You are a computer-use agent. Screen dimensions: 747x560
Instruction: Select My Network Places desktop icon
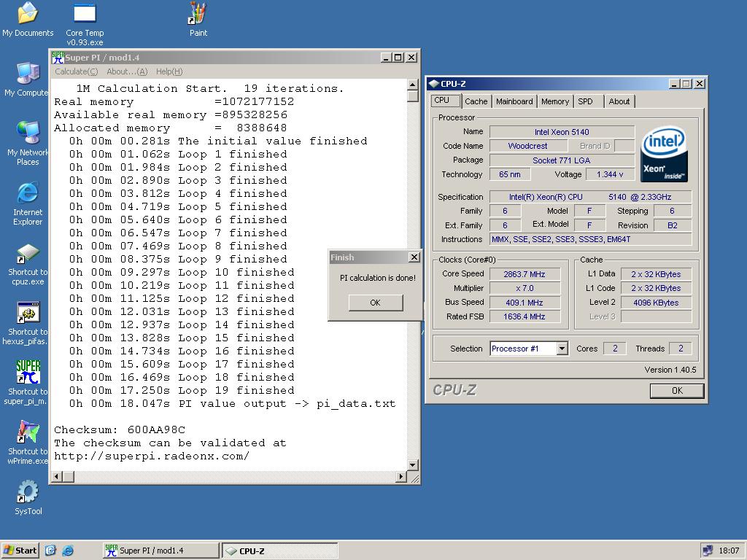pyautogui.click(x=28, y=143)
